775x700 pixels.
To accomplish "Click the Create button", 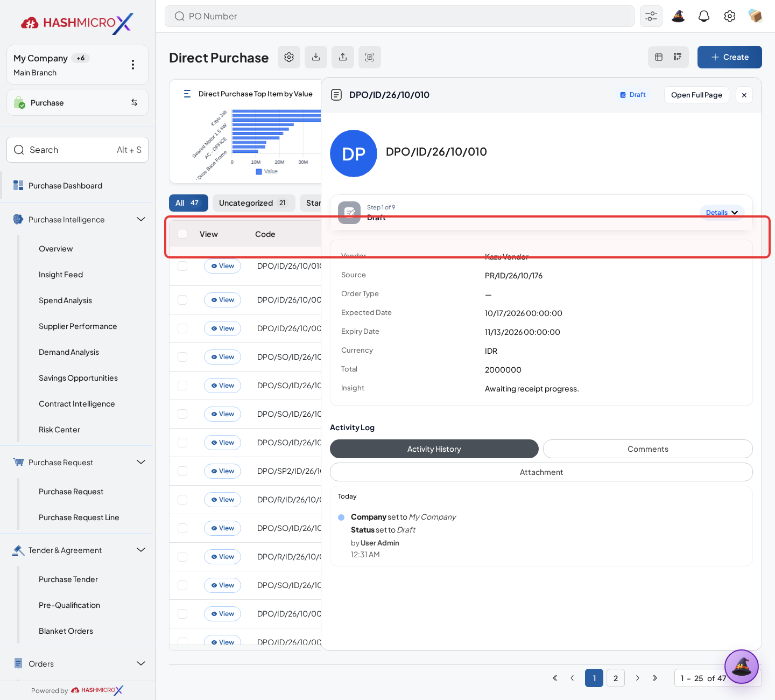I will pyautogui.click(x=730, y=57).
